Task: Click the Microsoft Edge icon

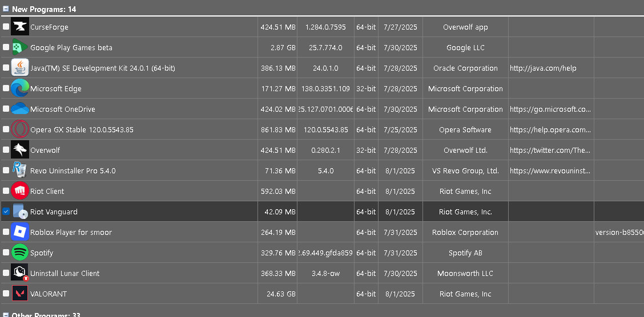Action: click(20, 88)
